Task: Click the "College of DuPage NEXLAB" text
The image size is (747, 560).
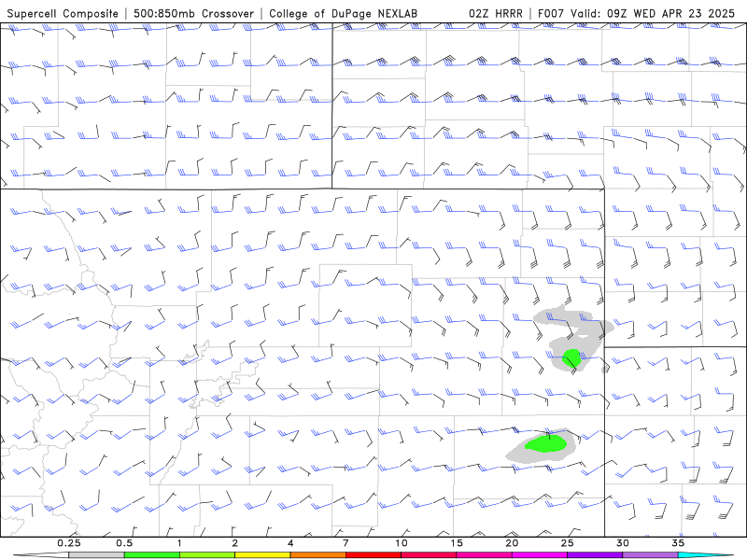Action: pos(343,13)
